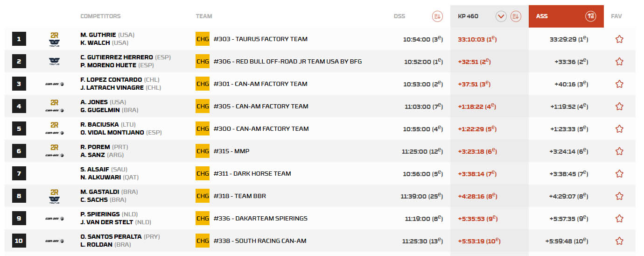Click the Can-Am logo beside Lopez Contardo
The image size is (644, 256).
(54, 84)
